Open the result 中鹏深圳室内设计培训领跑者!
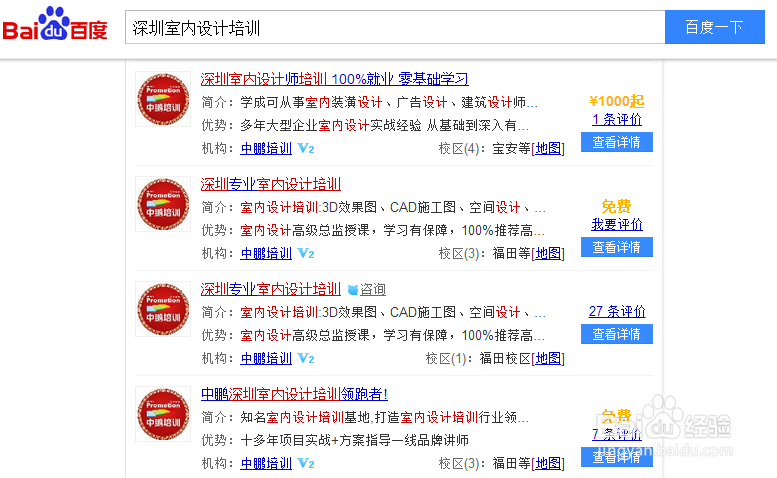This screenshot has height=478, width=777. click(x=294, y=394)
